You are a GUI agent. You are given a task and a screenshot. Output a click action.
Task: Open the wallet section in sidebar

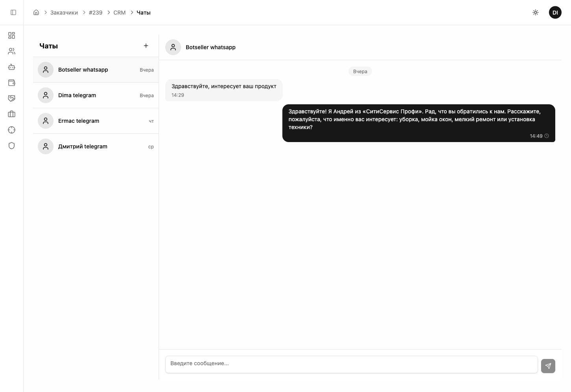tap(12, 83)
